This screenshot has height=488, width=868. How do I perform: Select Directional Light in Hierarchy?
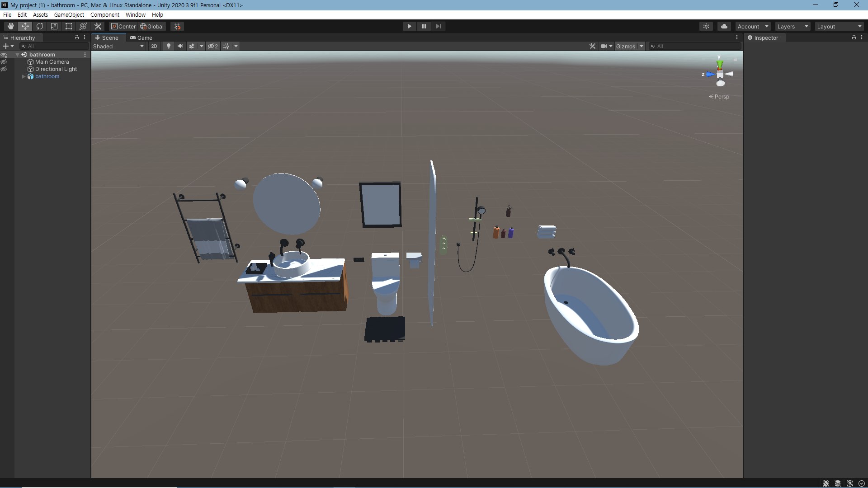(56, 69)
